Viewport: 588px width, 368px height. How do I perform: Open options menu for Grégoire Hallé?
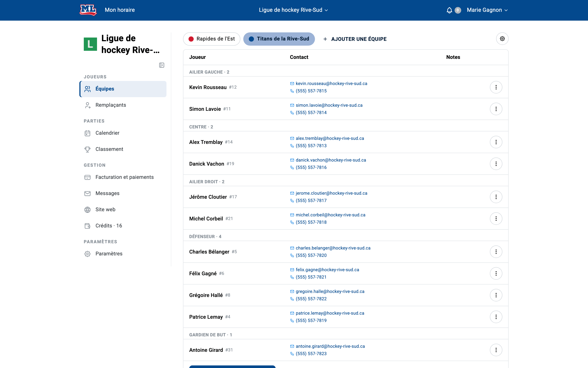pyautogui.click(x=496, y=295)
